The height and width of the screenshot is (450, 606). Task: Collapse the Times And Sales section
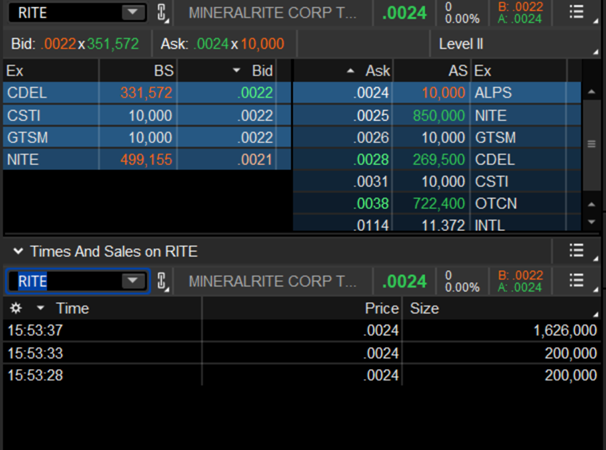tap(18, 251)
